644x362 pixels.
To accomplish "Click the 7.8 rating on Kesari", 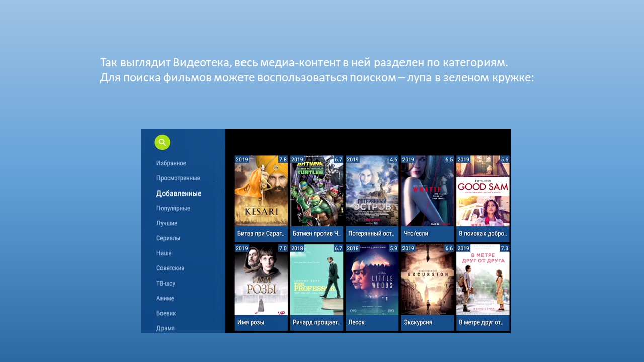I will coord(283,159).
